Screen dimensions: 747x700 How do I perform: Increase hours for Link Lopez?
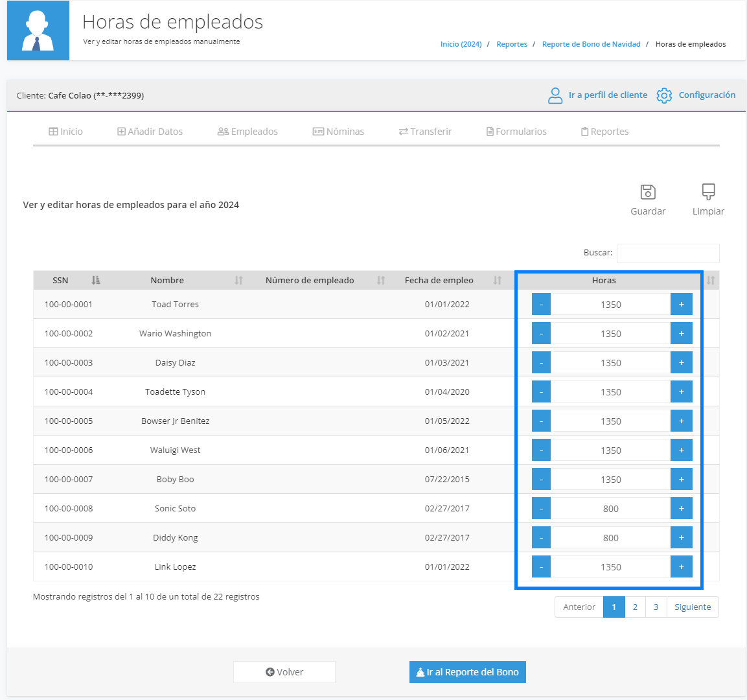[682, 566]
